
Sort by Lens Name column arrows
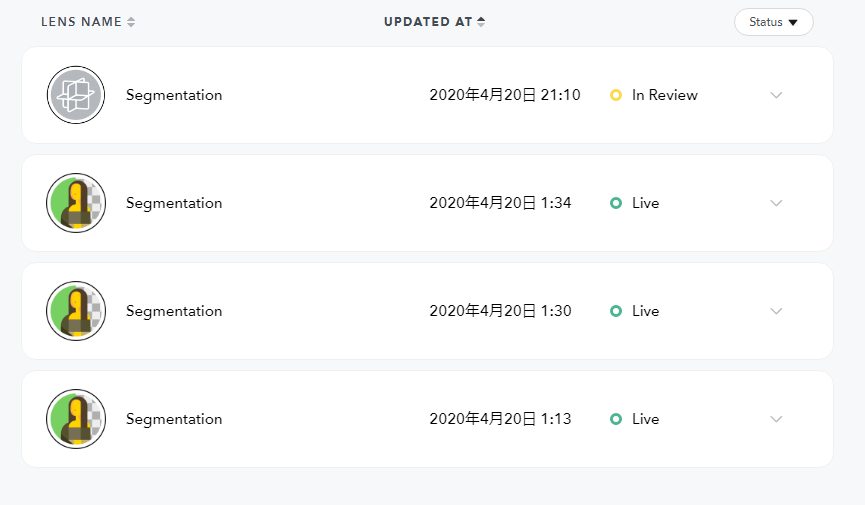coord(131,22)
